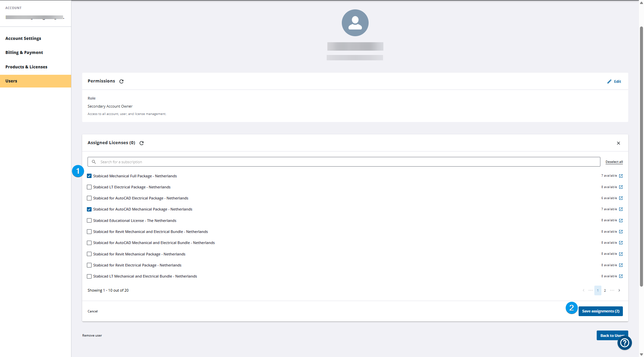Open help via the question mark icon
This screenshot has width=644, height=357.
pyautogui.click(x=625, y=343)
